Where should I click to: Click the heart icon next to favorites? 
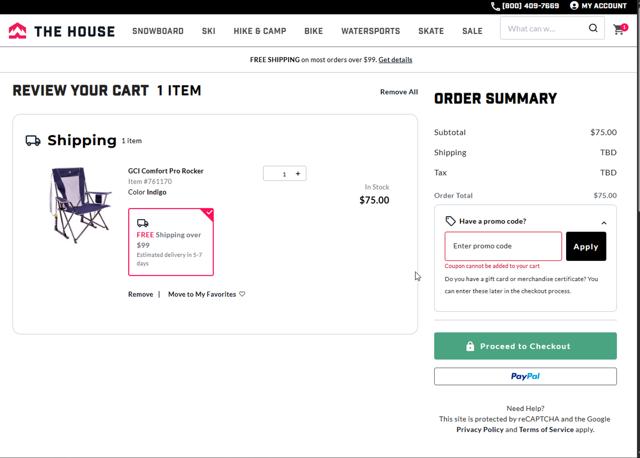pos(242,294)
